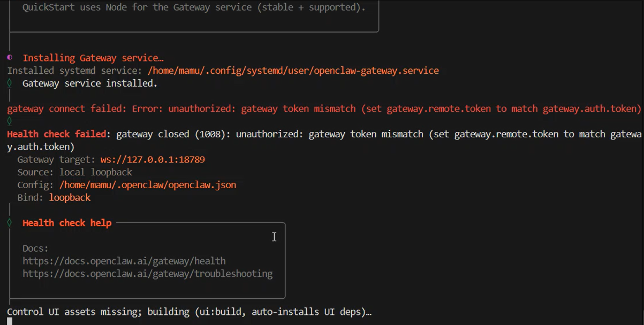
Task: Click the ws://127.0.0.1:18789 gateway target address
Action: pos(153,159)
